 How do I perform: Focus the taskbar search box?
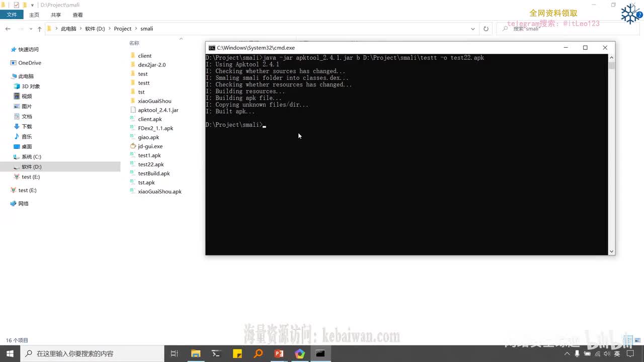pos(92,353)
